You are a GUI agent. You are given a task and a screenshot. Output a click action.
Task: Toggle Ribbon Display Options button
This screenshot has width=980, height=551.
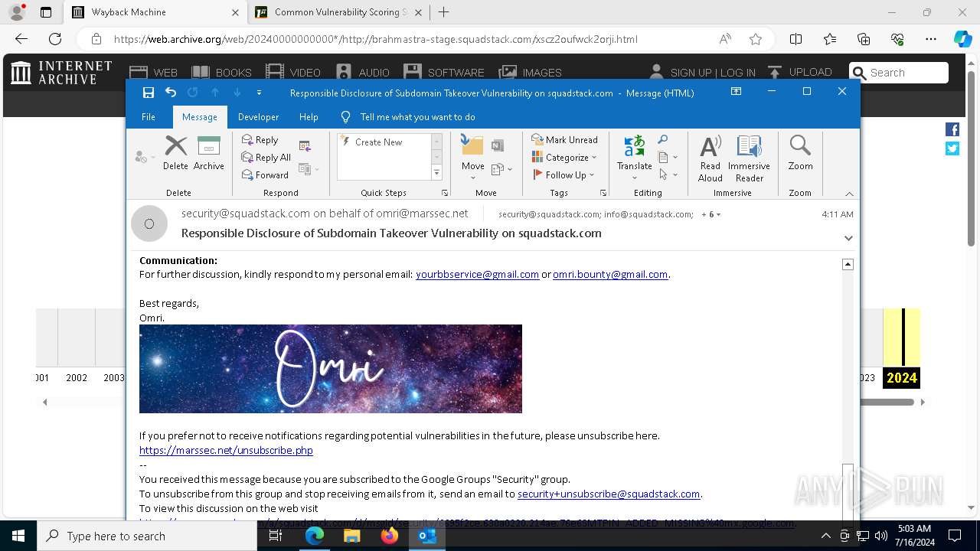pos(736,92)
